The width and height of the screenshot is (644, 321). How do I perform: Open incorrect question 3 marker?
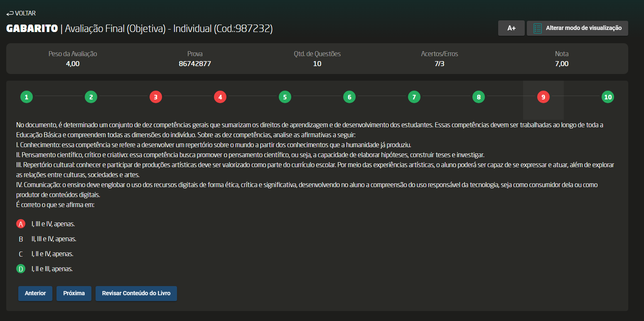(x=155, y=97)
